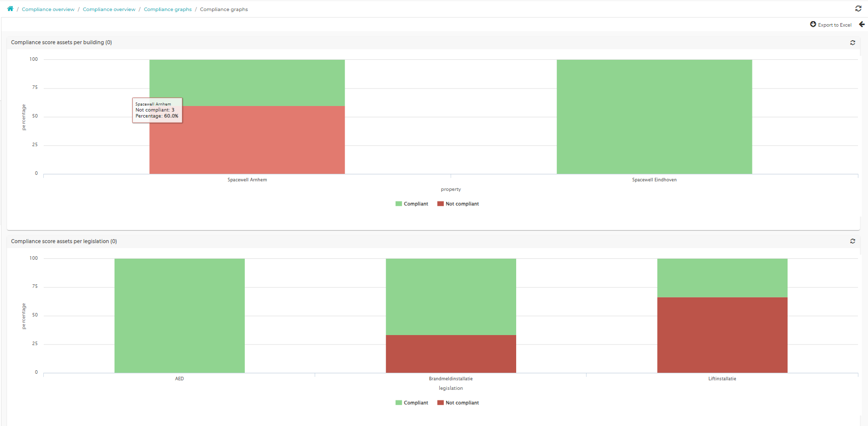
Task: Click the green legend swatch in building chart
Action: point(399,204)
